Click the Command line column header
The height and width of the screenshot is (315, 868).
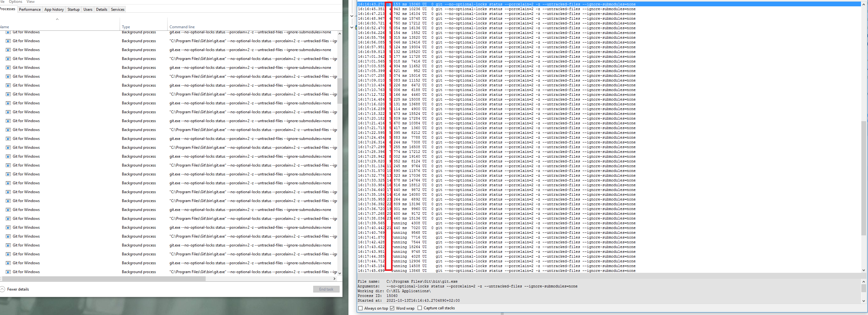[182, 27]
